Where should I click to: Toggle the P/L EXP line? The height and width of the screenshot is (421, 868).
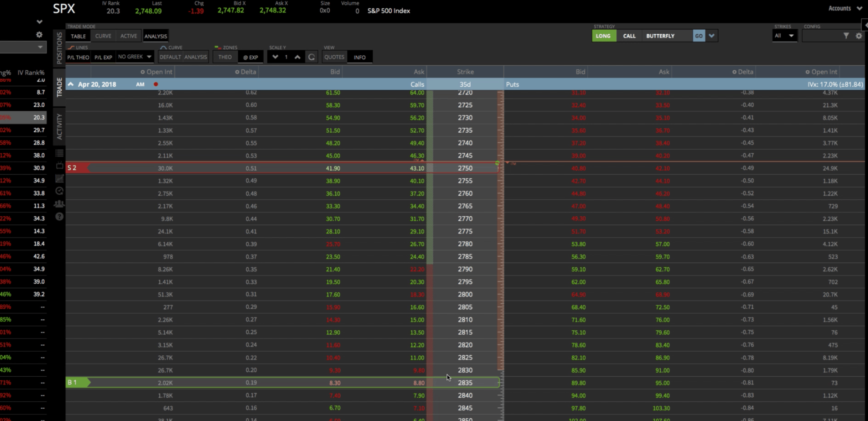tap(103, 57)
